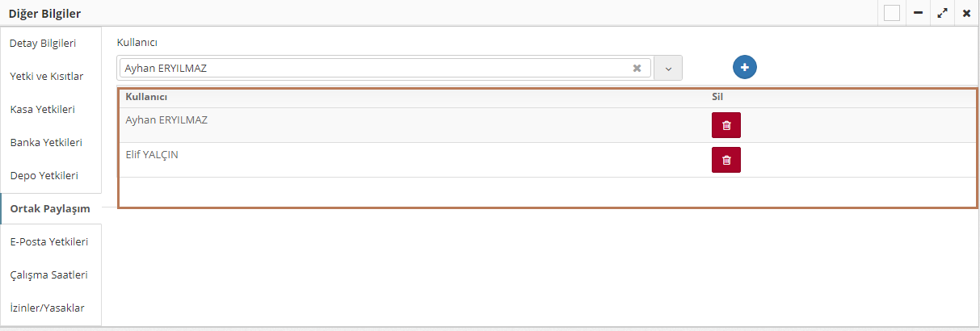This screenshot has height=331, width=980.
Task: Expand panel to fullscreen with arrows icon
Action: tap(942, 13)
